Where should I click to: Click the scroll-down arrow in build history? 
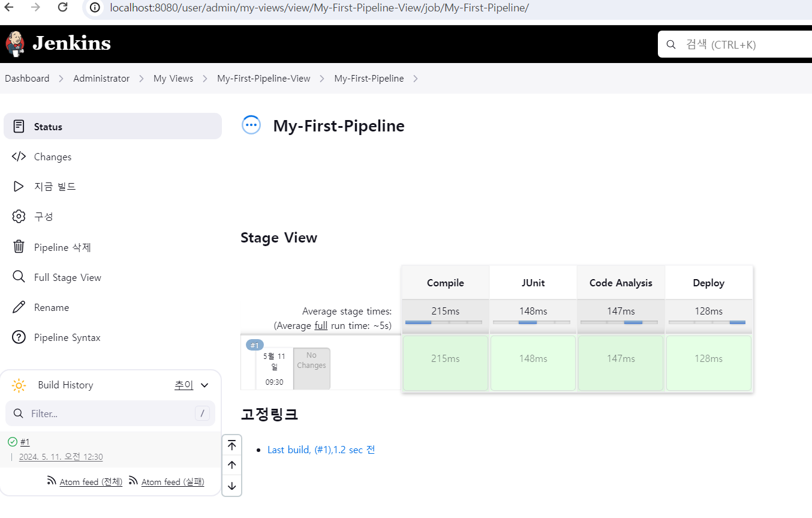pyautogui.click(x=232, y=486)
